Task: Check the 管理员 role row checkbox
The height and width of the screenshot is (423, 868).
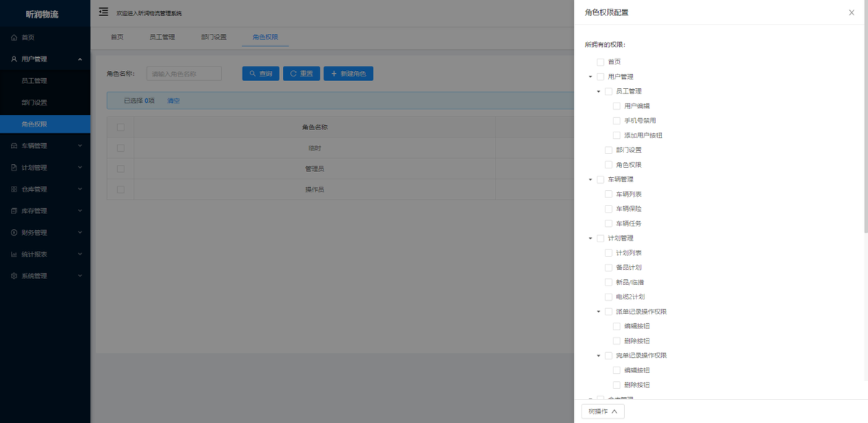Action: [121, 168]
